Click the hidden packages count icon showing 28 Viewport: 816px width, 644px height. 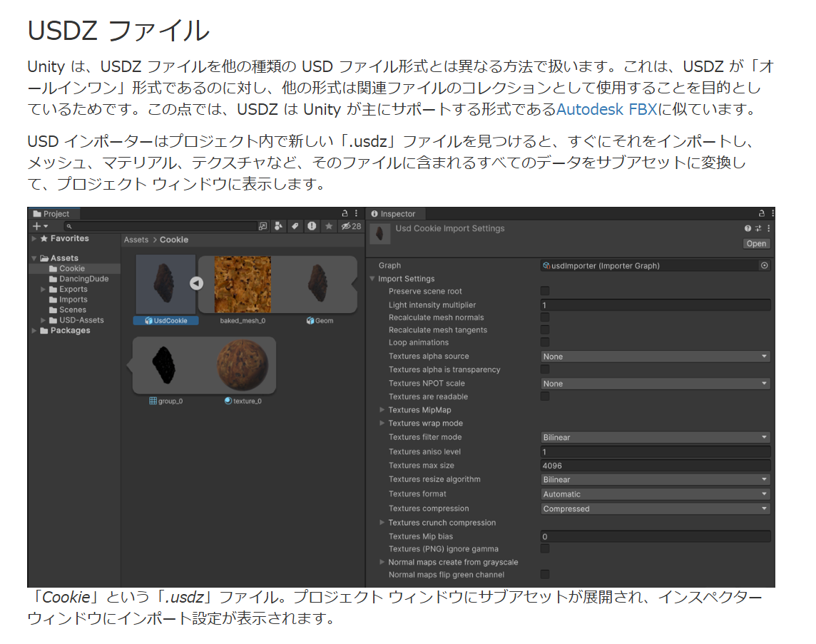(x=350, y=225)
